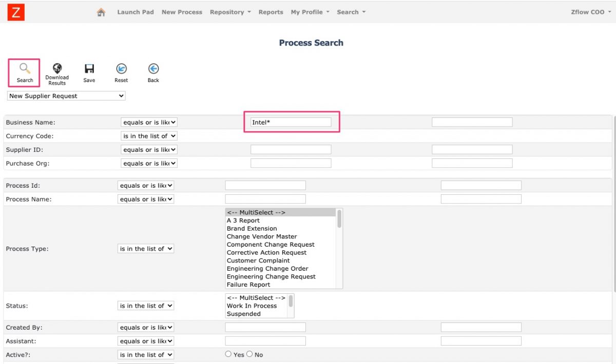Open the Business Name comparison operator dropdown
The image size is (616, 364).
click(149, 122)
